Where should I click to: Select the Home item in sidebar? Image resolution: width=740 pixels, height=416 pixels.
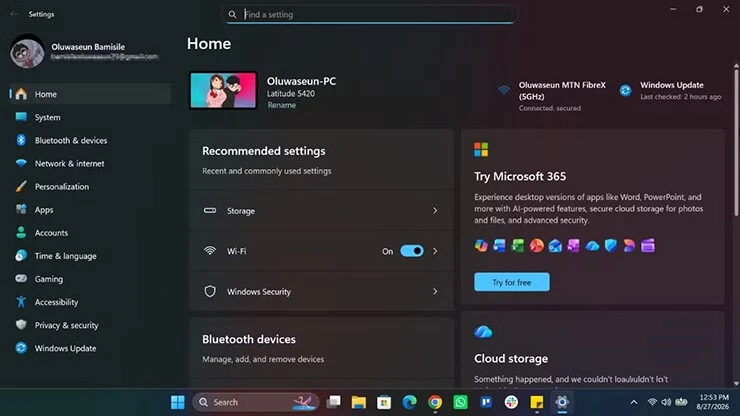[90, 94]
